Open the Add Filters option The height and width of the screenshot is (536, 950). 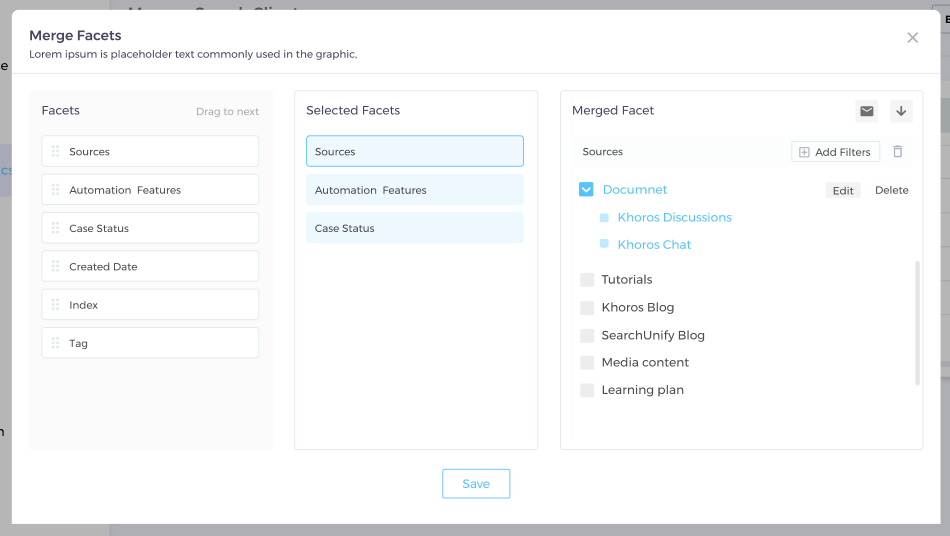point(835,152)
